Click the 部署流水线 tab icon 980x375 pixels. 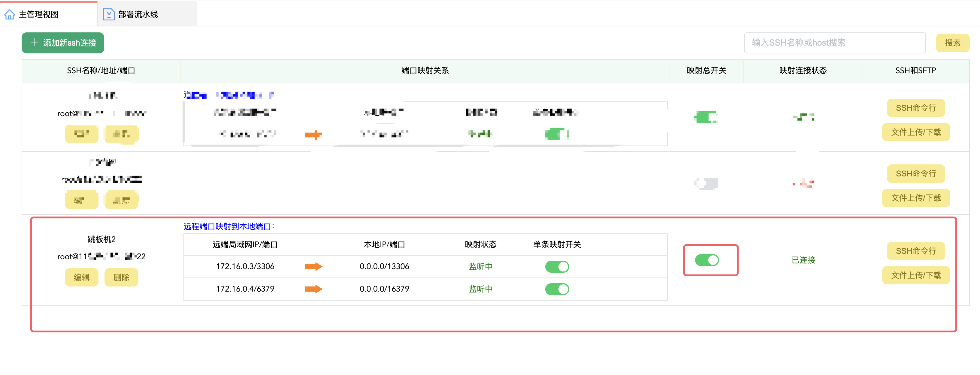[x=109, y=14]
